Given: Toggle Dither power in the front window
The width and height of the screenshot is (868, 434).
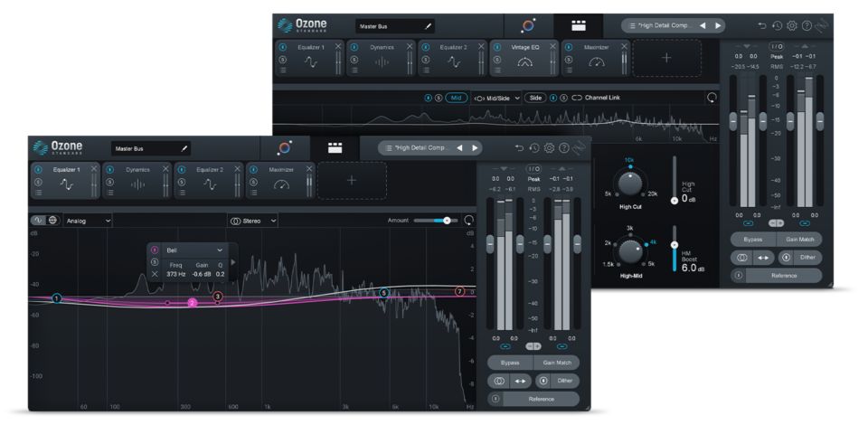Looking at the screenshot, I should (544, 381).
